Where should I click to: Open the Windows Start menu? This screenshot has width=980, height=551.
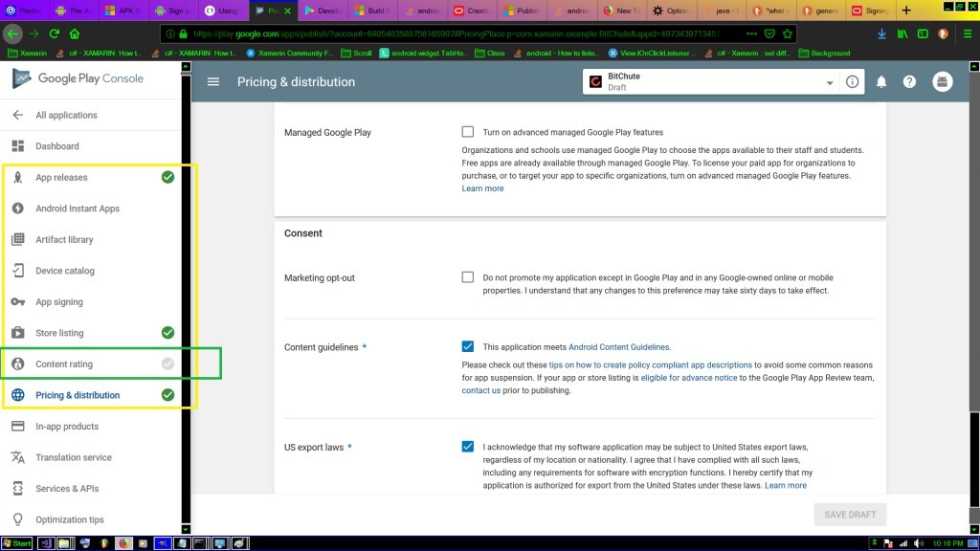(16, 543)
